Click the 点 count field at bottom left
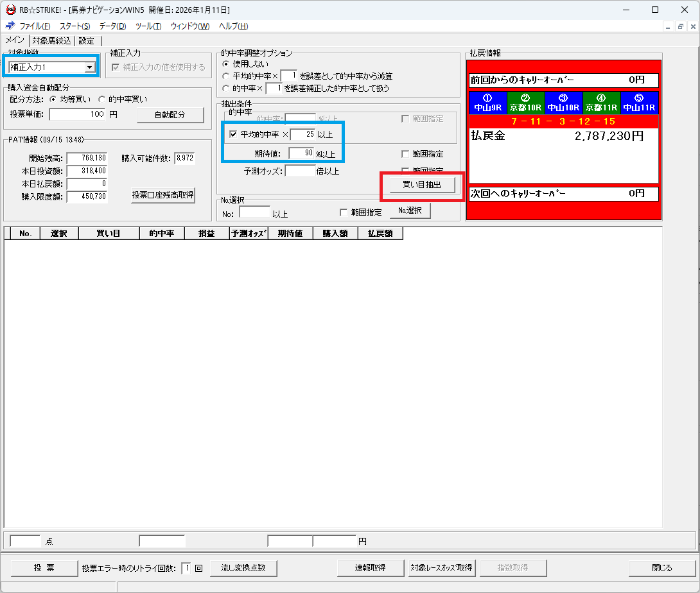700x593 pixels. tap(26, 541)
